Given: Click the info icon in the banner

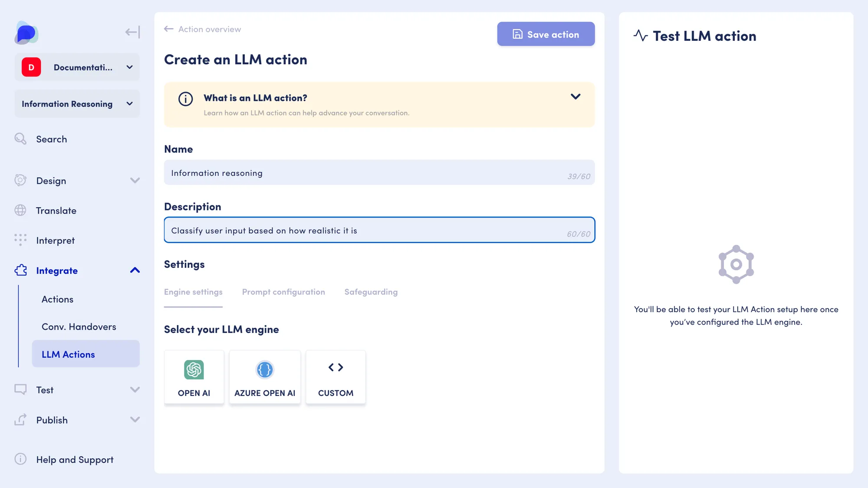Looking at the screenshot, I should (186, 99).
